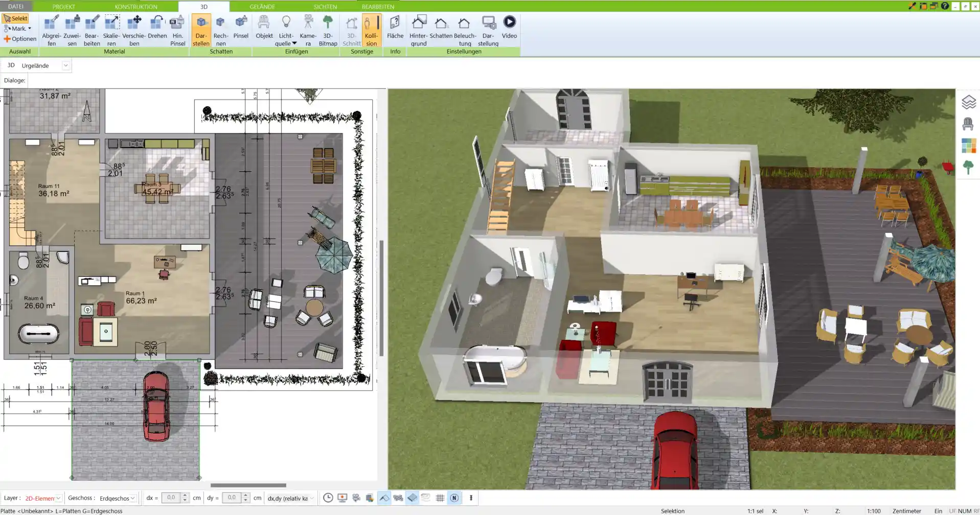Select the Verschieben material tool
The height and width of the screenshot is (515, 980).
[134, 31]
